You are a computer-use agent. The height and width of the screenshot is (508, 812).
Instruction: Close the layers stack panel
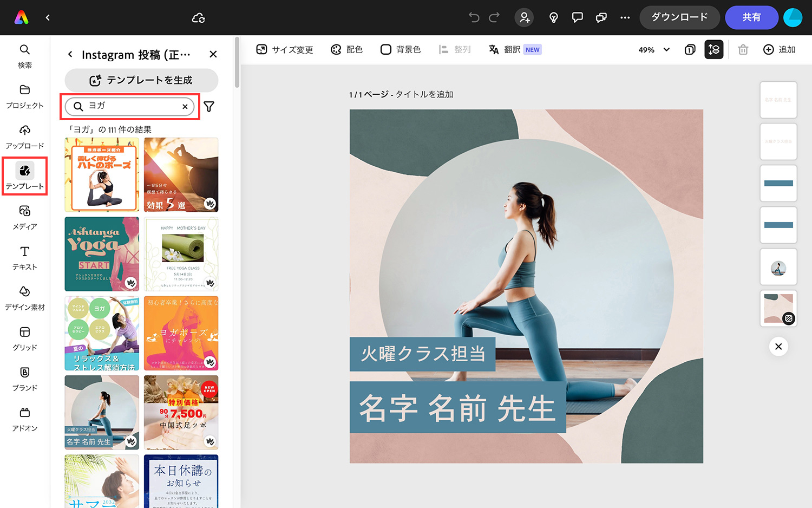[x=778, y=347]
